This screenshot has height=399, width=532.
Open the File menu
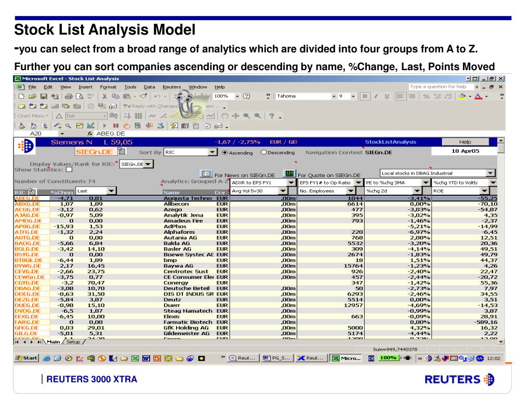(32, 87)
